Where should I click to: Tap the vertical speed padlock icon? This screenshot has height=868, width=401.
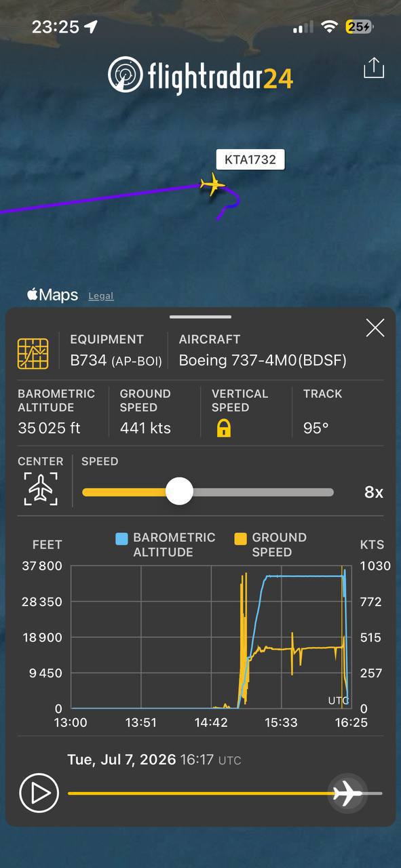click(x=223, y=429)
